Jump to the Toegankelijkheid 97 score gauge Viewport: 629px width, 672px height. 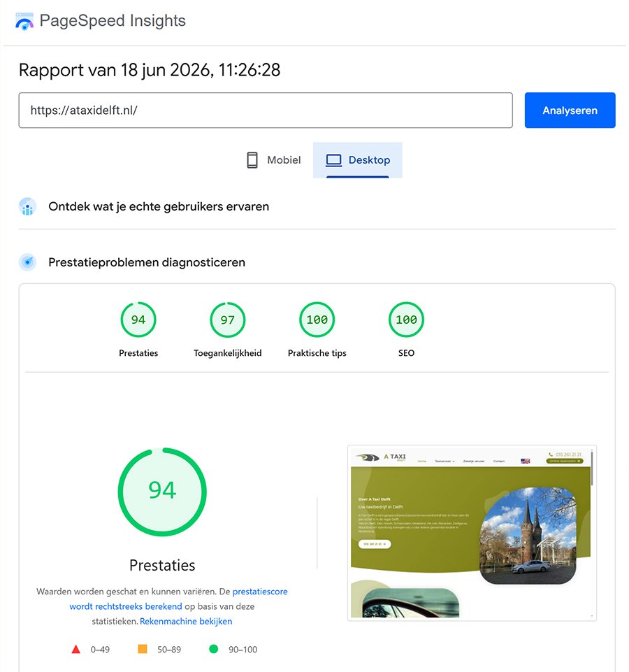(228, 320)
